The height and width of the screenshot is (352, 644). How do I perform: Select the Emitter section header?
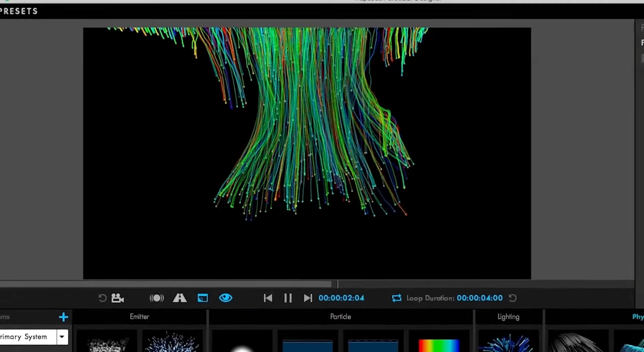[x=139, y=317]
